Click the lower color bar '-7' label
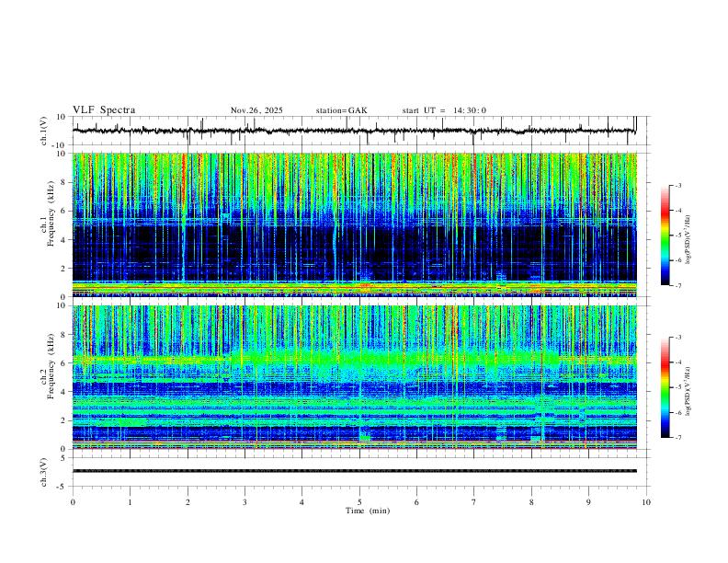This screenshot has height=563, width=728. [x=677, y=437]
